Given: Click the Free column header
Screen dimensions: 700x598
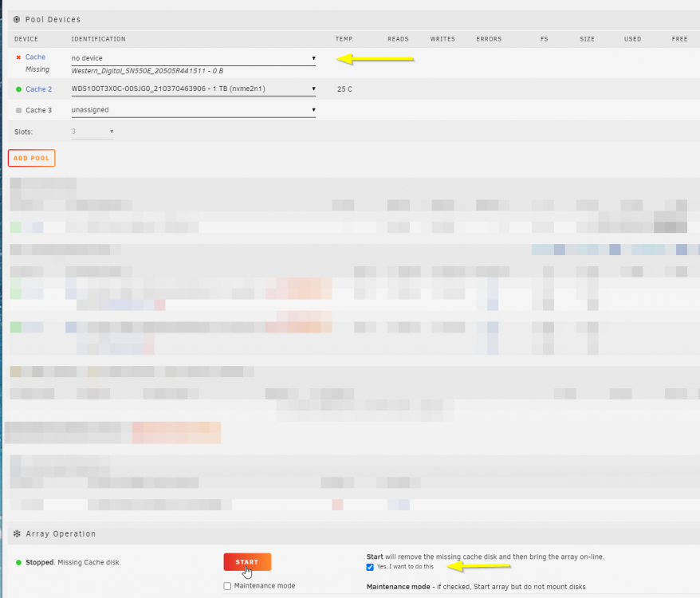Looking at the screenshot, I should point(679,39).
